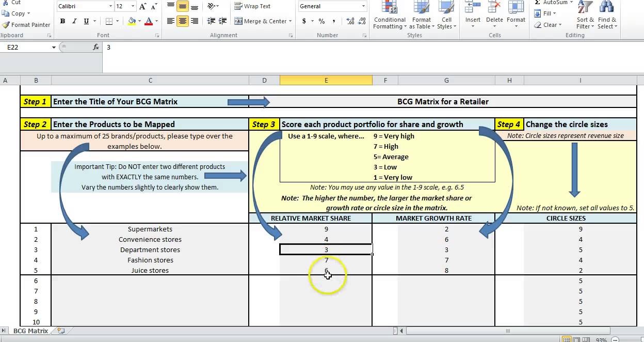
Task: Click the Format cells icon
Action: [x=516, y=7]
